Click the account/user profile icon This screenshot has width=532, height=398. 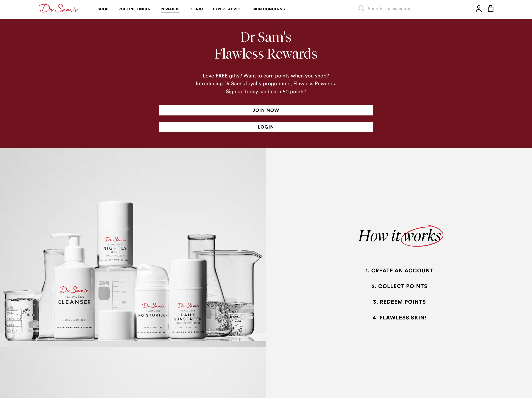tap(479, 9)
